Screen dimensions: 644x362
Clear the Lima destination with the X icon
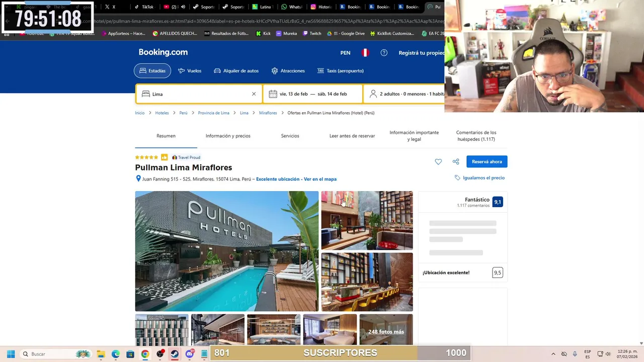[254, 94]
